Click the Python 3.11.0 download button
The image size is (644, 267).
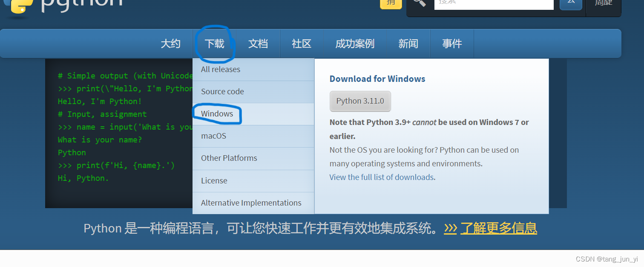[360, 101]
